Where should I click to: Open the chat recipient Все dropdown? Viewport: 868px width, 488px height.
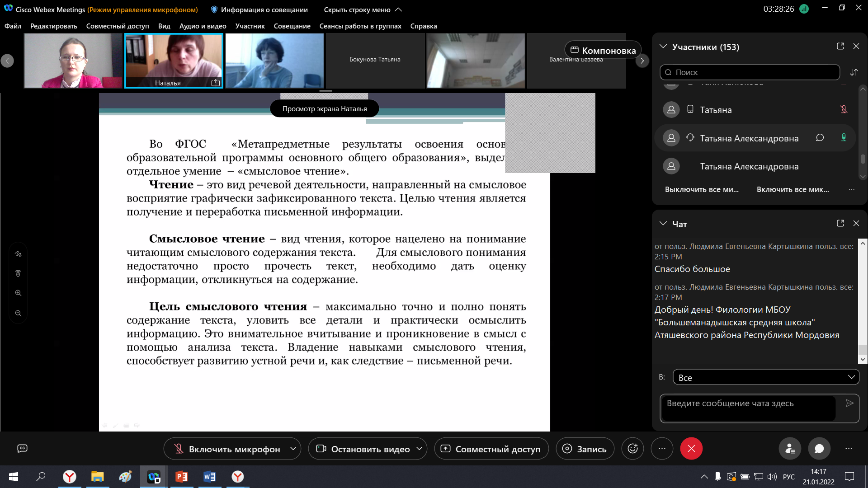pos(766,377)
